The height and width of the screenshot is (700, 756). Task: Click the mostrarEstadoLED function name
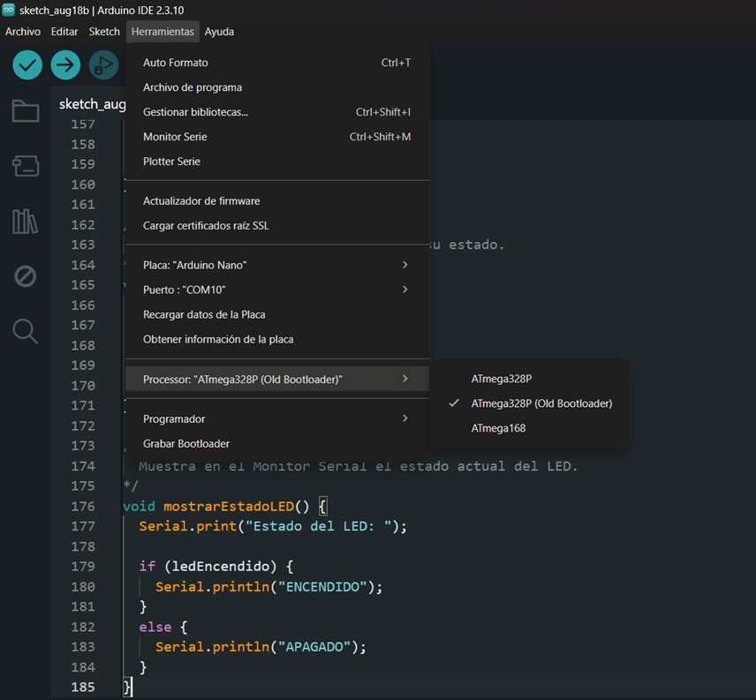(x=229, y=507)
